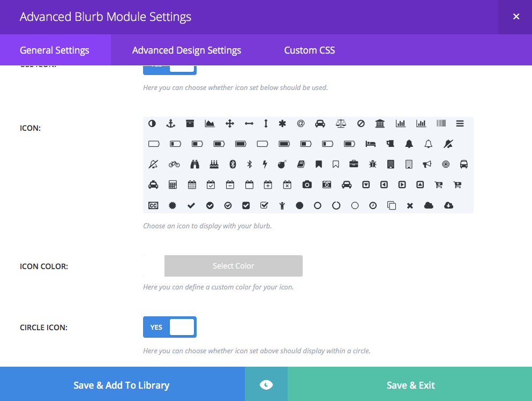Choose the shopping cart icon
The image size is (532, 401).
pyautogui.click(x=438, y=184)
